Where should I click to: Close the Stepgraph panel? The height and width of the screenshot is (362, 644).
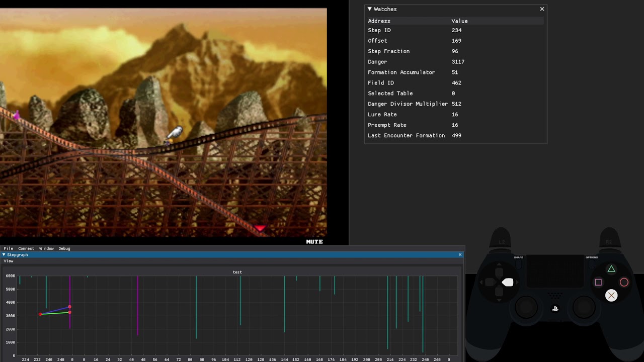(x=460, y=255)
